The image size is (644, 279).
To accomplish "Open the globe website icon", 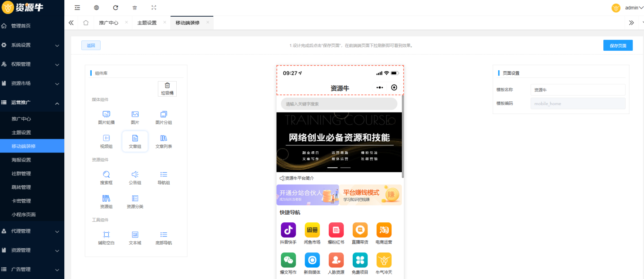I will click(x=96, y=8).
